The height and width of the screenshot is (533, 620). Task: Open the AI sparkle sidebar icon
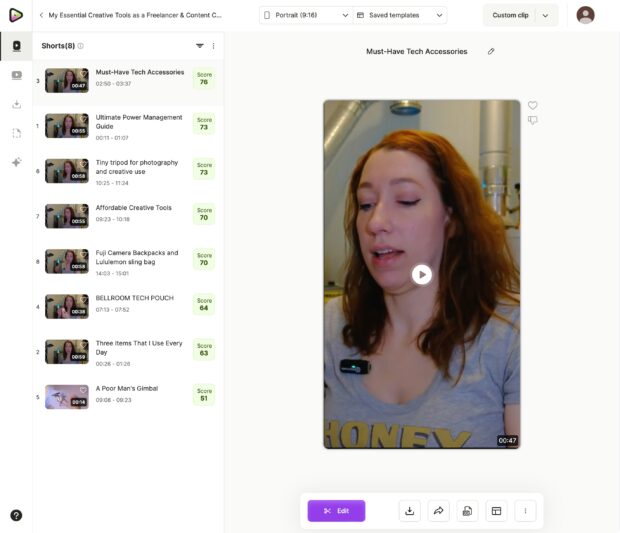click(x=17, y=162)
